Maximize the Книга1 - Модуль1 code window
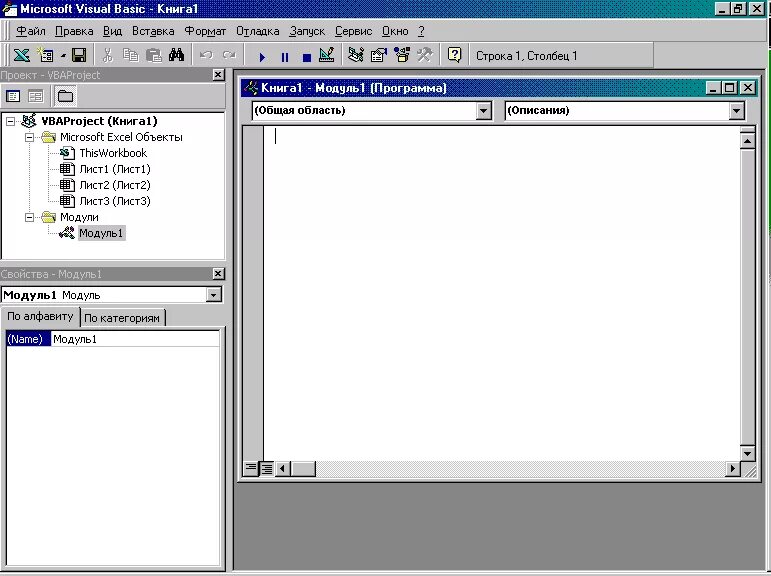The height and width of the screenshot is (576, 771). [x=730, y=88]
